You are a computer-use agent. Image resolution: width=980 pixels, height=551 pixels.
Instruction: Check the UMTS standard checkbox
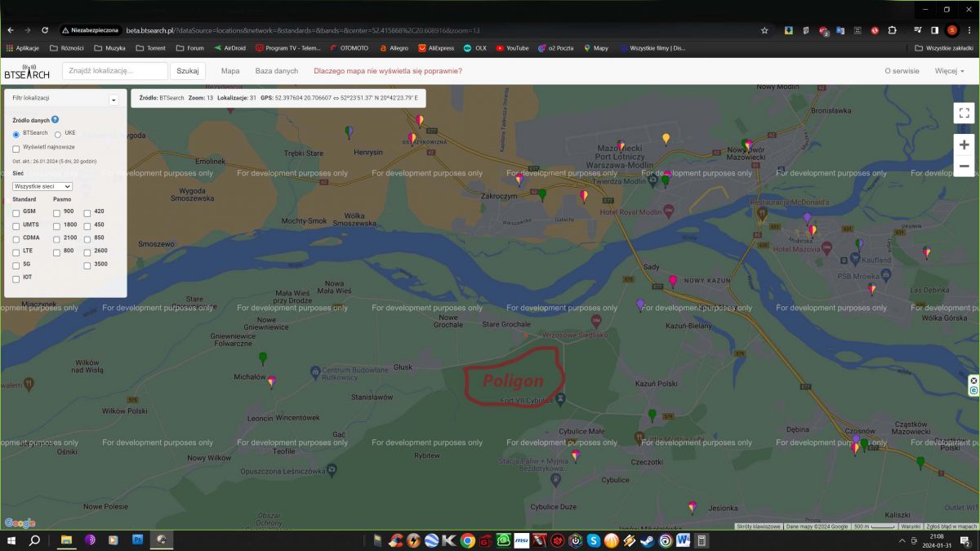pyautogui.click(x=16, y=226)
